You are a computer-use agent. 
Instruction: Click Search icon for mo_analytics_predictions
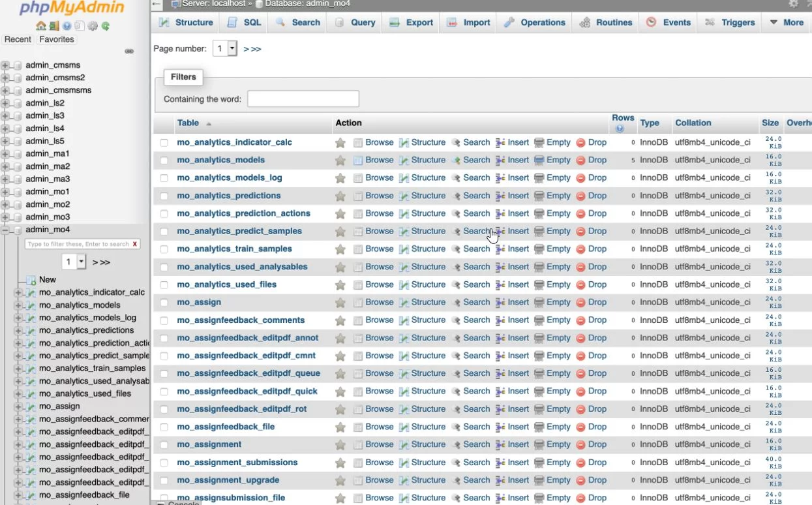(x=456, y=196)
